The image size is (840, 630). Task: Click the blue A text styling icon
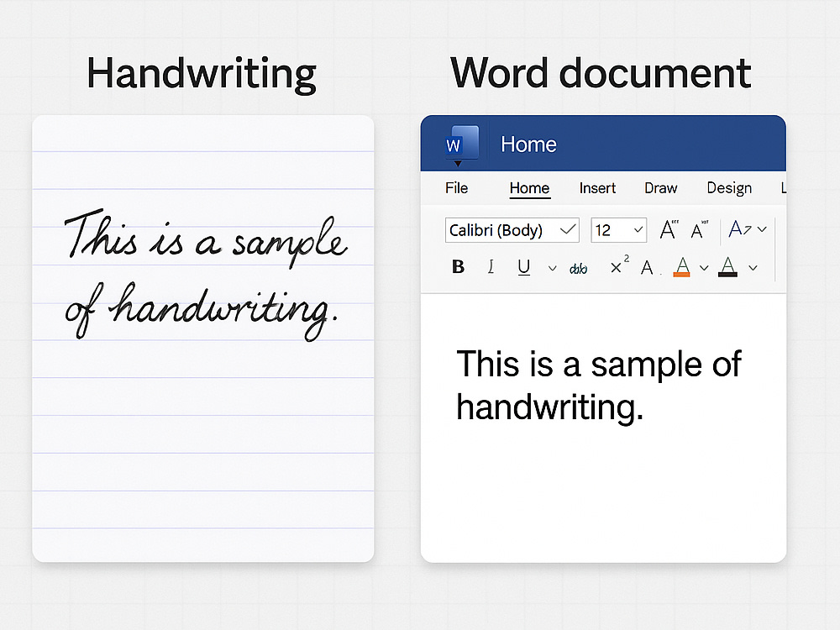(x=740, y=229)
